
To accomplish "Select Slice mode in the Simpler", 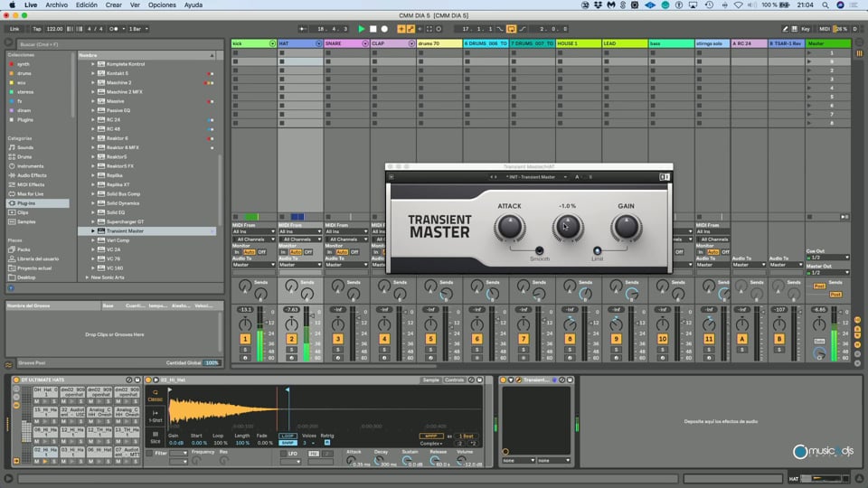I will click(155, 437).
